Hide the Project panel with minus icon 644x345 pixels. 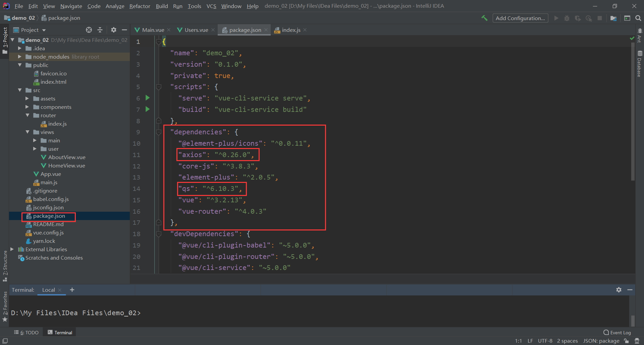(124, 30)
